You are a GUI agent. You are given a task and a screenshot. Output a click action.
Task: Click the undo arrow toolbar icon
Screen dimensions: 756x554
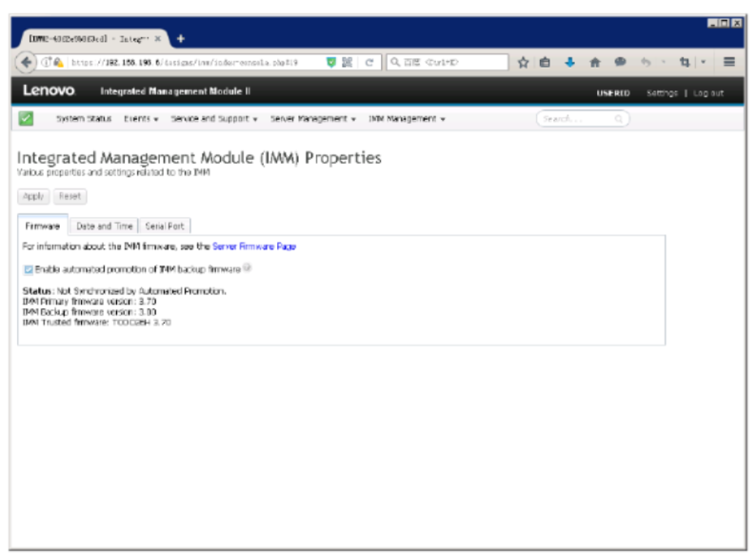(x=646, y=62)
